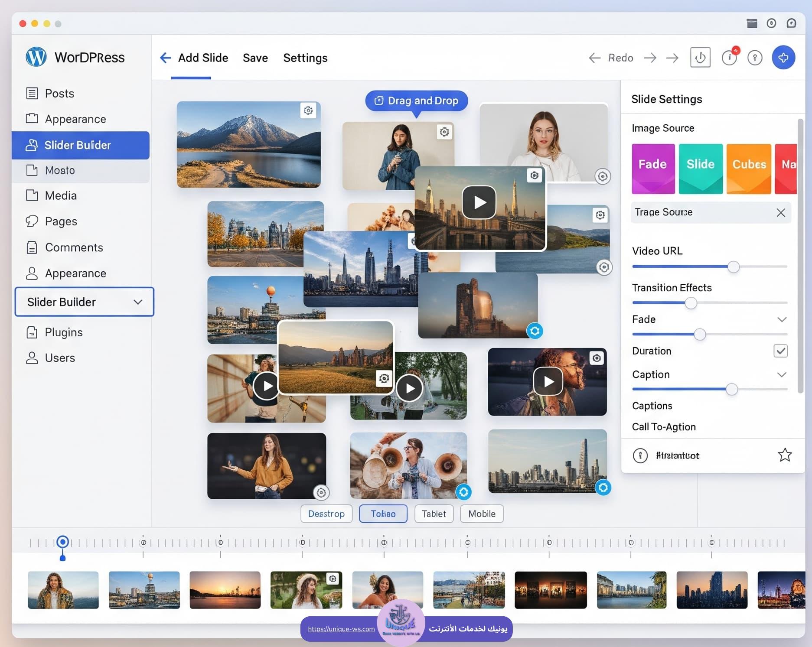Click the help question mark icon
Image resolution: width=812 pixels, height=647 pixels.
point(755,58)
